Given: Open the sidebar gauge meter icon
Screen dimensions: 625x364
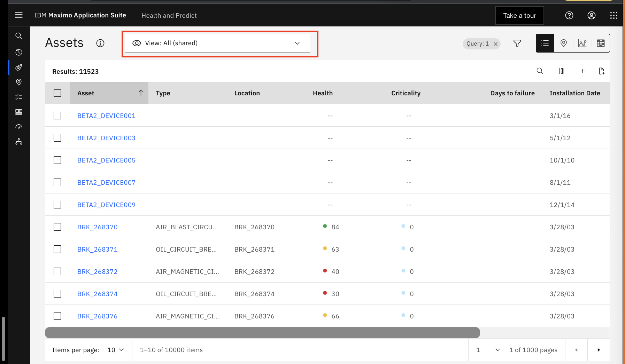Looking at the screenshot, I should coord(19,127).
